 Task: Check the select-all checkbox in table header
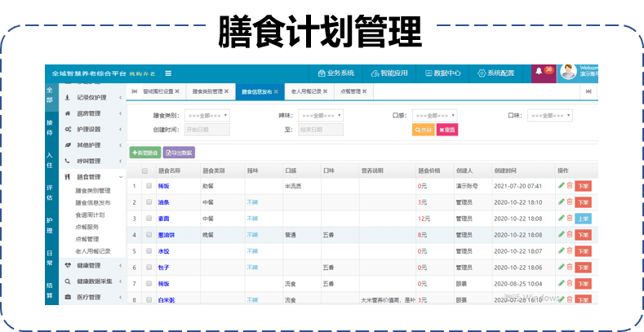point(145,171)
